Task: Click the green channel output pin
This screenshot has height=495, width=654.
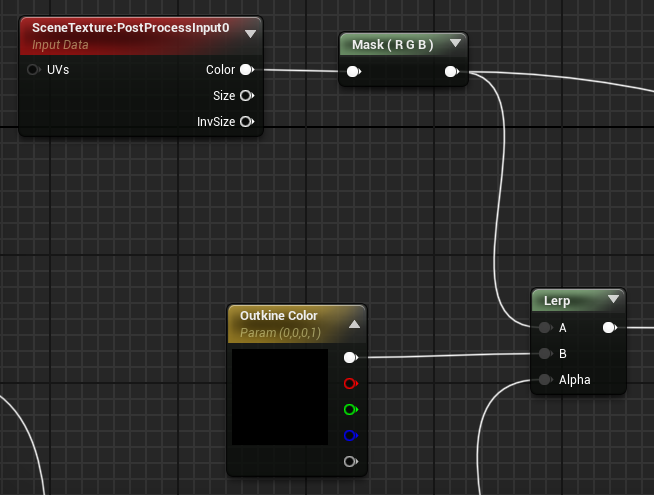Action: [349, 409]
